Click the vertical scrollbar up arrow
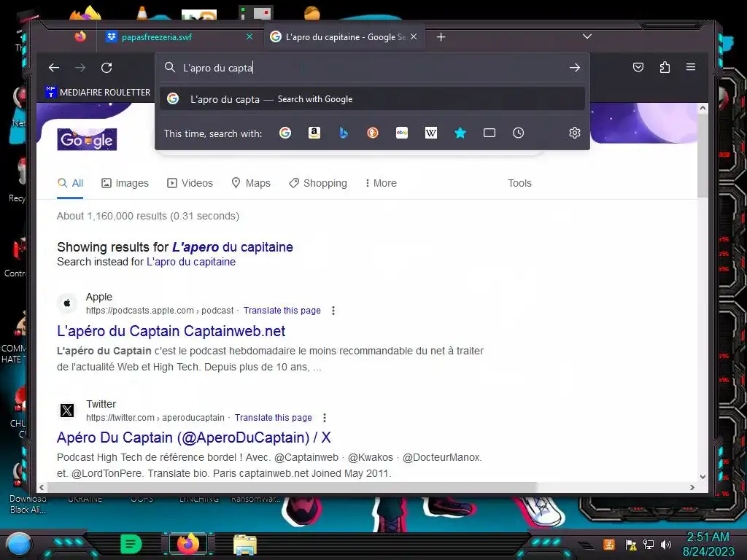The height and width of the screenshot is (560, 747). click(703, 109)
